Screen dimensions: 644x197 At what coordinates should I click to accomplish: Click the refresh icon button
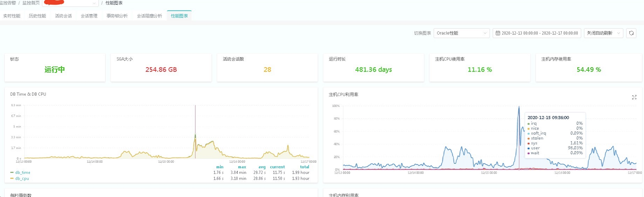coord(631,33)
